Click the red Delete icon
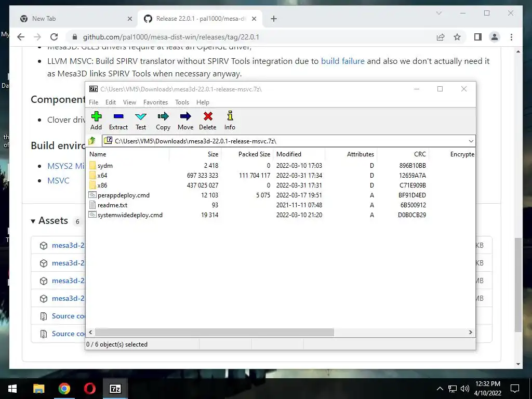 [x=208, y=116]
